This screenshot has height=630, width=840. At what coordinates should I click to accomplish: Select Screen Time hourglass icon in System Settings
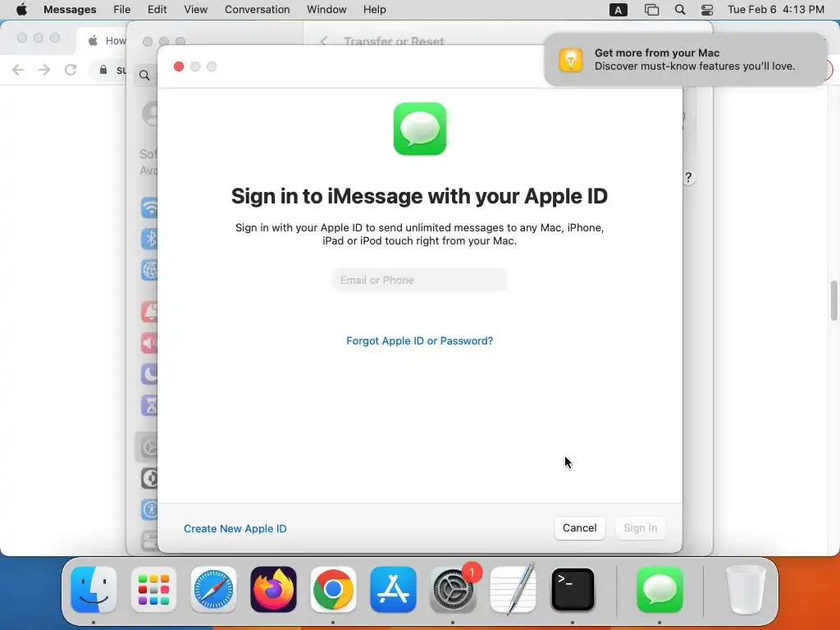(149, 405)
